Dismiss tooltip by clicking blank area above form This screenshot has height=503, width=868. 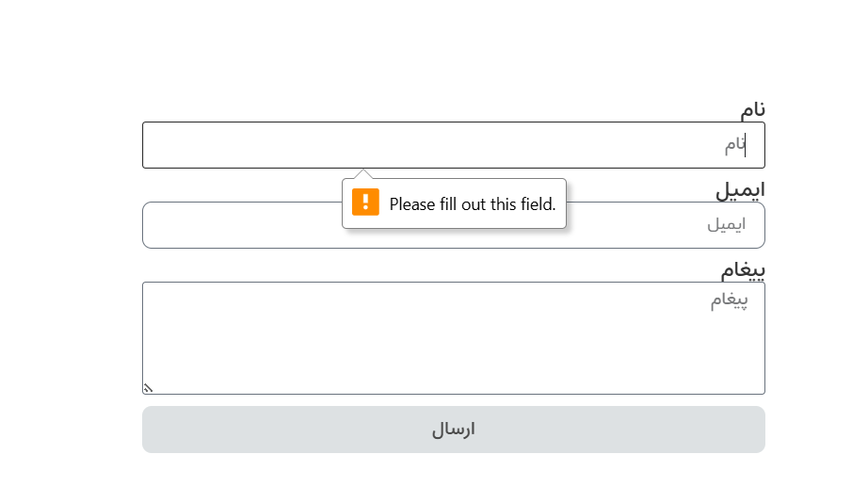434,50
